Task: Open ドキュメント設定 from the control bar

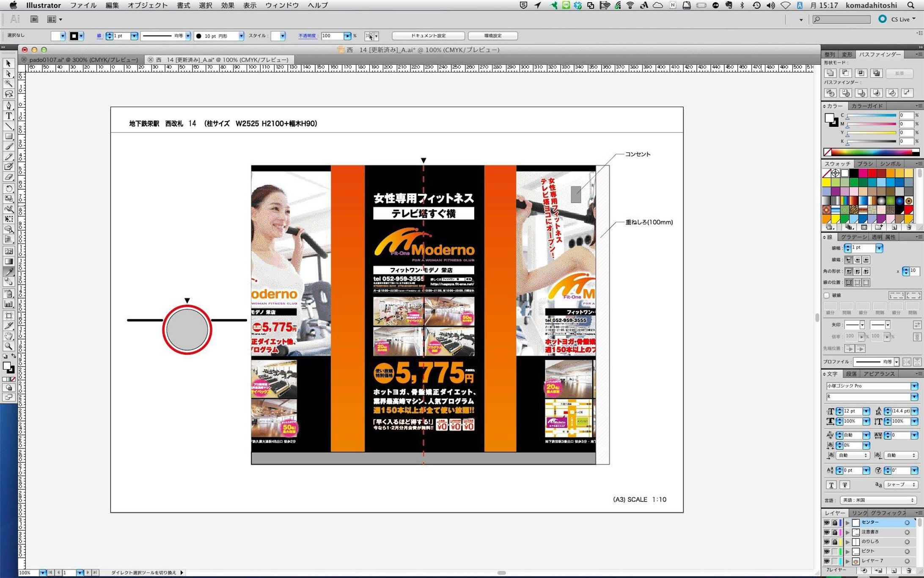Action: coord(428,36)
